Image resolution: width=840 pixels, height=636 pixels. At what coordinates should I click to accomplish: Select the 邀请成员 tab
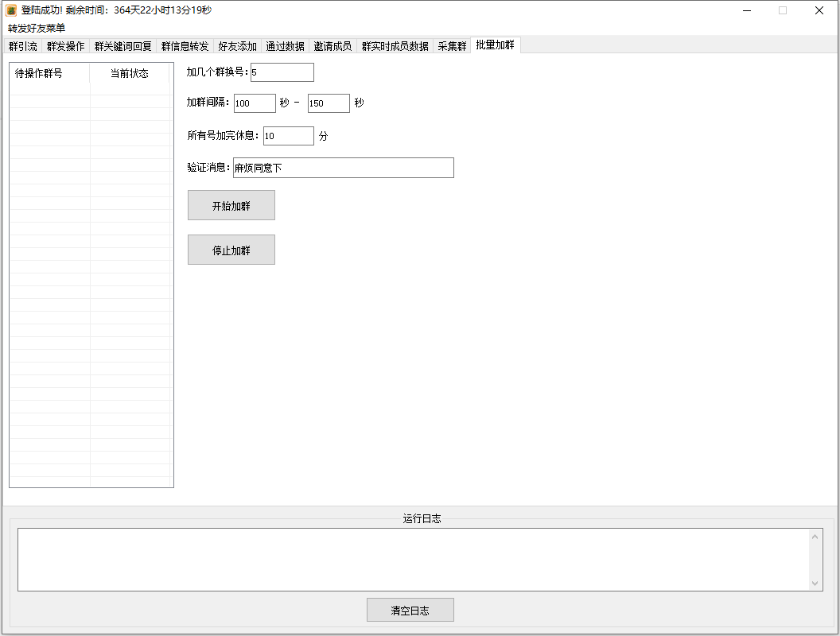click(332, 46)
